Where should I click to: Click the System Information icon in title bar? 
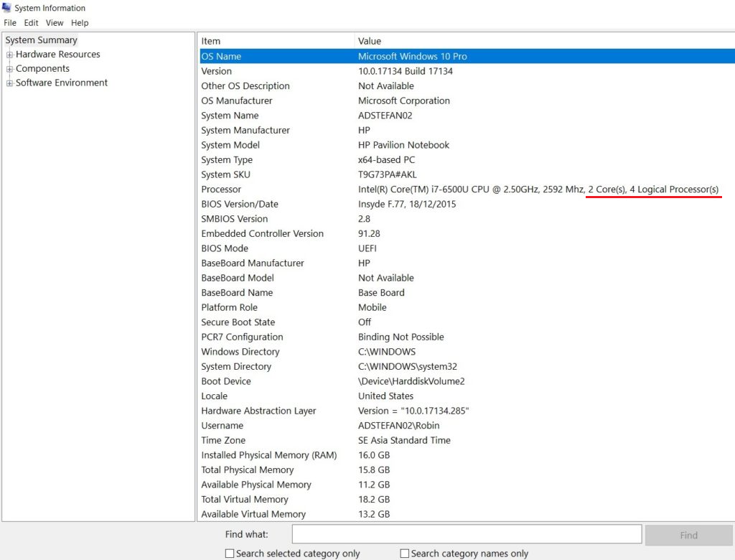(7, 8)
